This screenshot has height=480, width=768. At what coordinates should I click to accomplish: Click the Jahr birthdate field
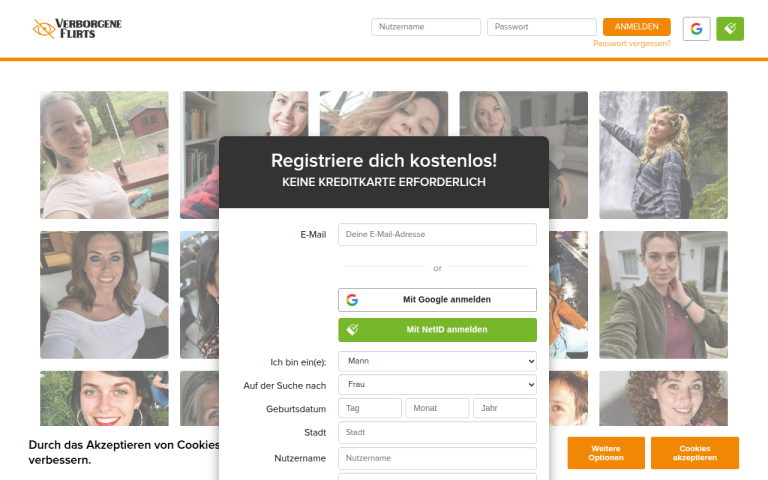[504, 408]
